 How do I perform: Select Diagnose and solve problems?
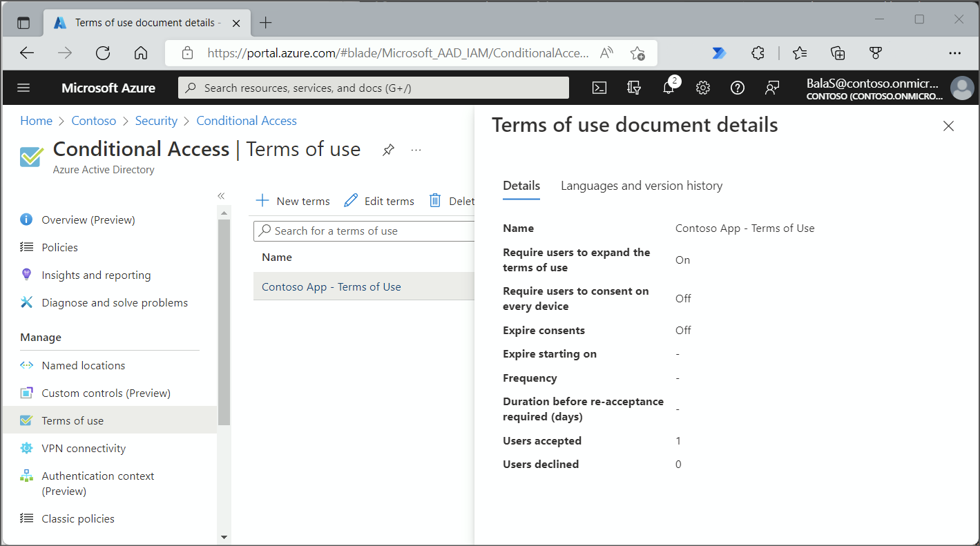point(114,302)
